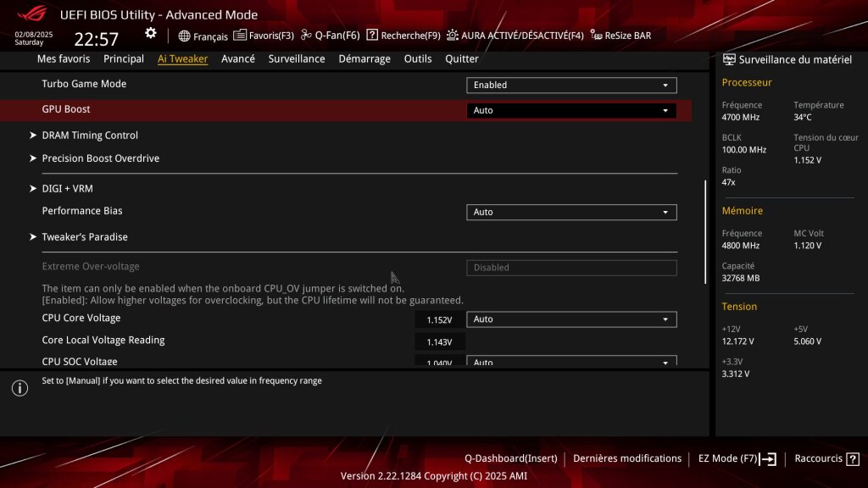The image size is (868, 488).
Task: Select the GPU Boost row label
Action: [x=66, y=109]
